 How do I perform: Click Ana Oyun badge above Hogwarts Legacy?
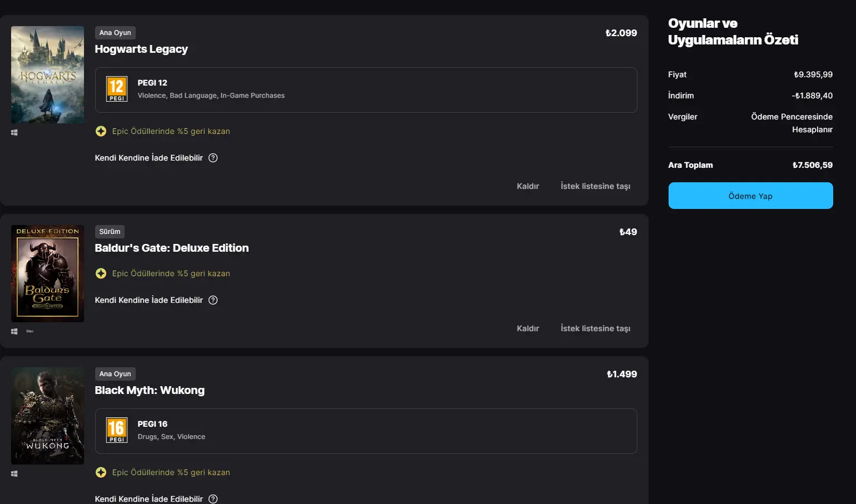115,33
